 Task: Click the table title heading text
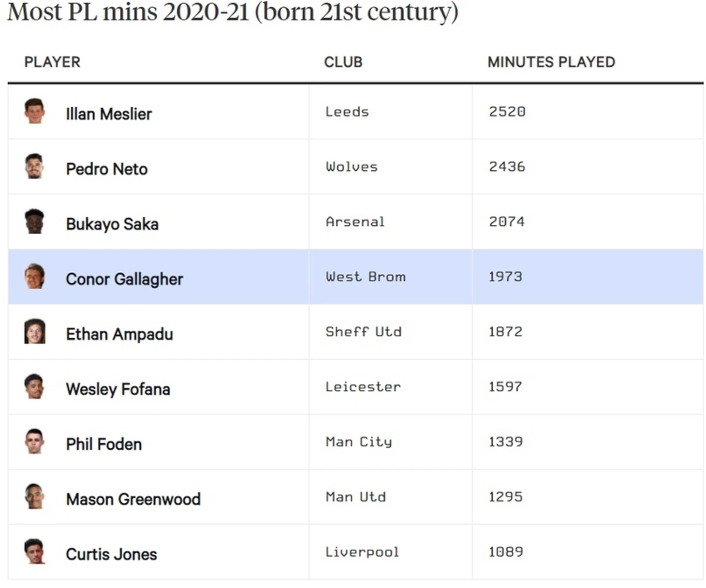[233, 12]
